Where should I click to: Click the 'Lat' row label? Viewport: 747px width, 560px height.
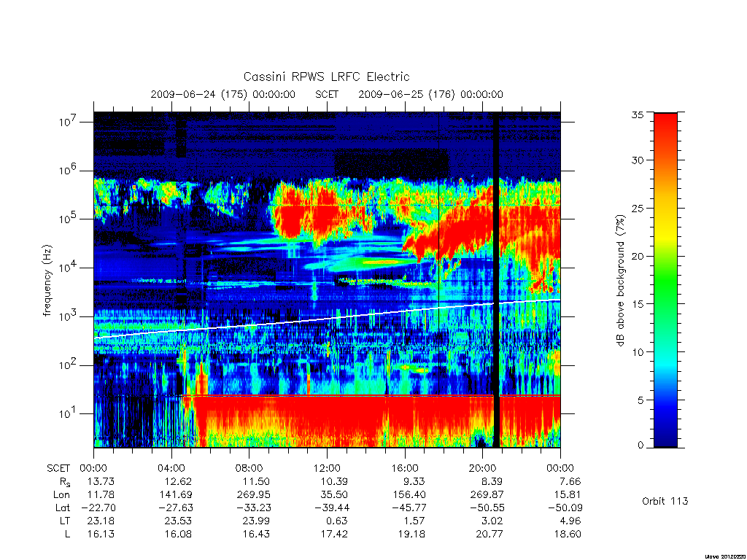tap(63, 508)
